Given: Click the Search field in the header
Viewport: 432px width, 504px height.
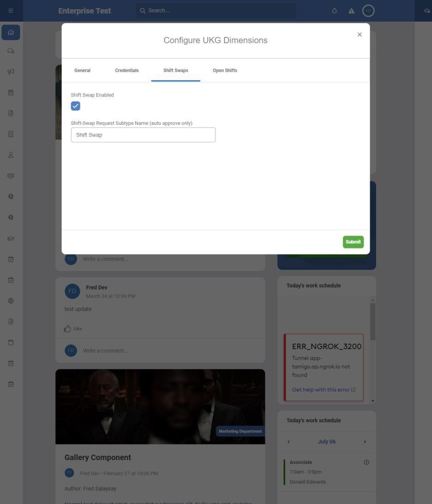Looking at the screenshot, I should (216, 11).
